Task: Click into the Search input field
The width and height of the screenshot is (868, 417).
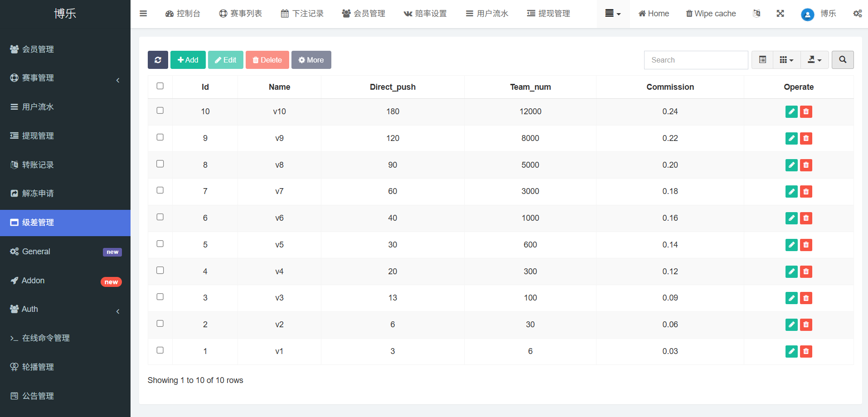Action: click(696, 60)
